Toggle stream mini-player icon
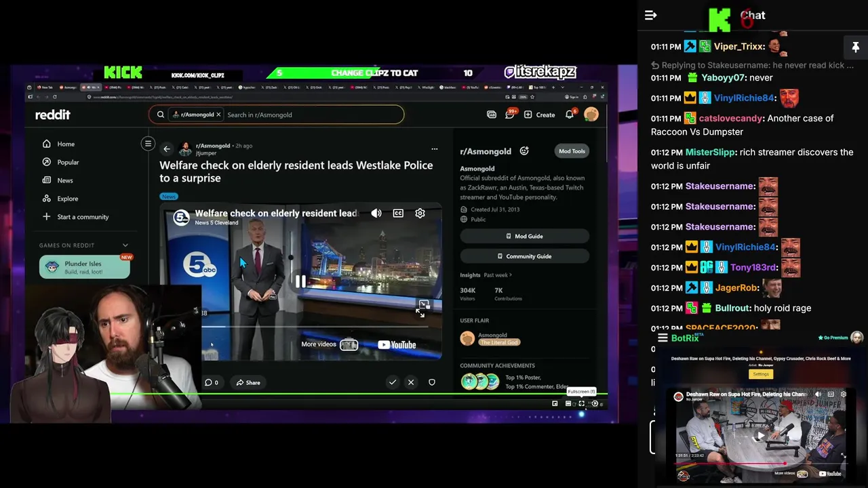868x488 pixels. pyautogui.click(x=555, y=403)
